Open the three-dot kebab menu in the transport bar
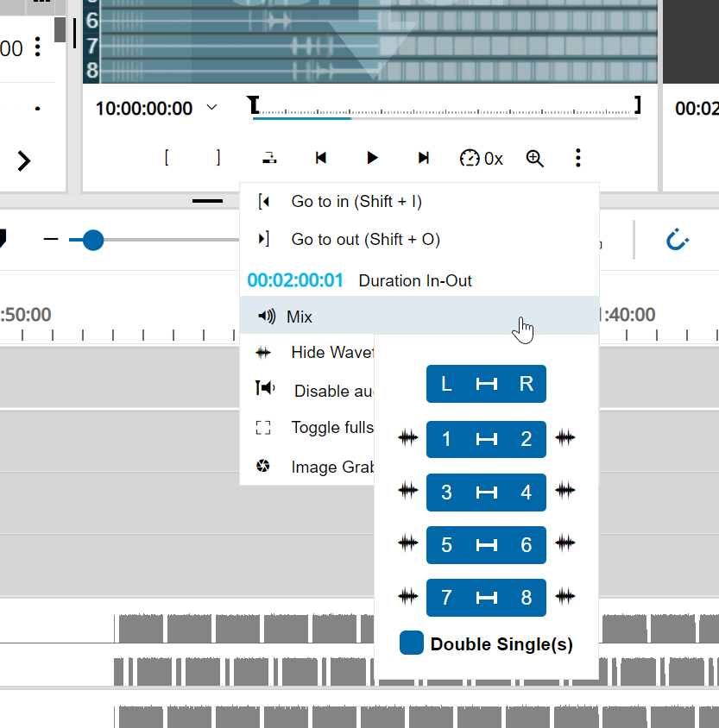 tap(577, 159)
